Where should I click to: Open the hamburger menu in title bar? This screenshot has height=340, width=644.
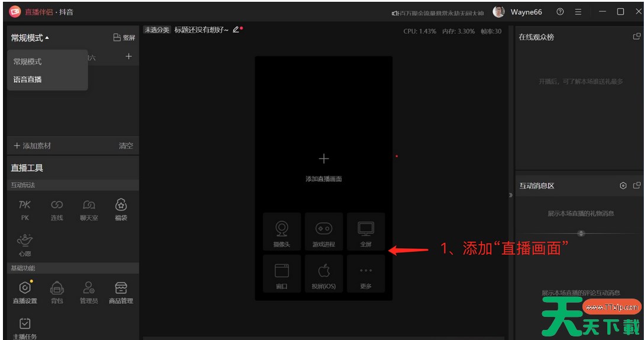coord(578,12)
